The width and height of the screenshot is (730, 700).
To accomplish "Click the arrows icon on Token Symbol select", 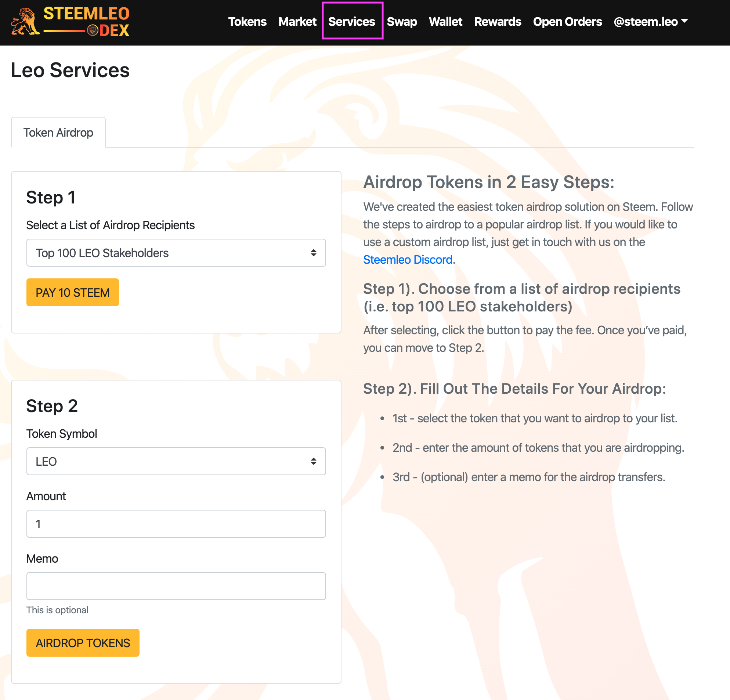I will [314, 461].
